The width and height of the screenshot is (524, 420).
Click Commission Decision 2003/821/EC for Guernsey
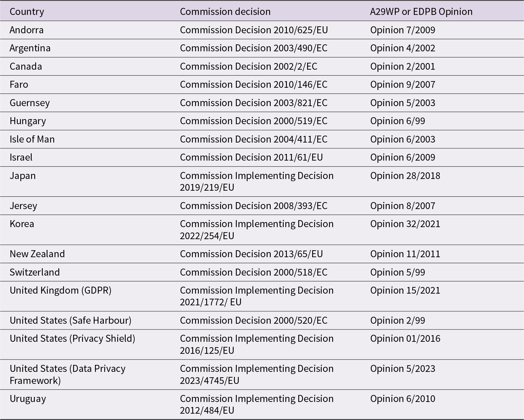pyautogui.click(x=254, y=103)
